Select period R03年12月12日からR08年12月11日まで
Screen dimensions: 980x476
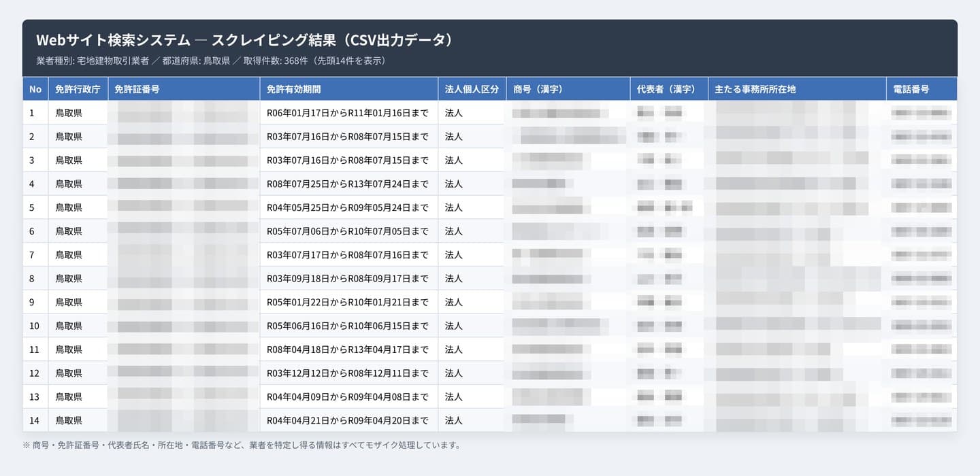(348, 373)
